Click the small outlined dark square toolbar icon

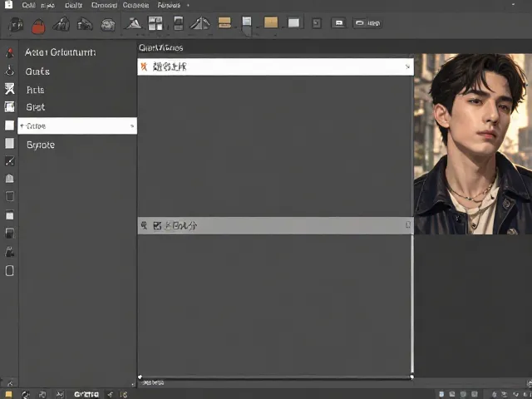point(317,23)
